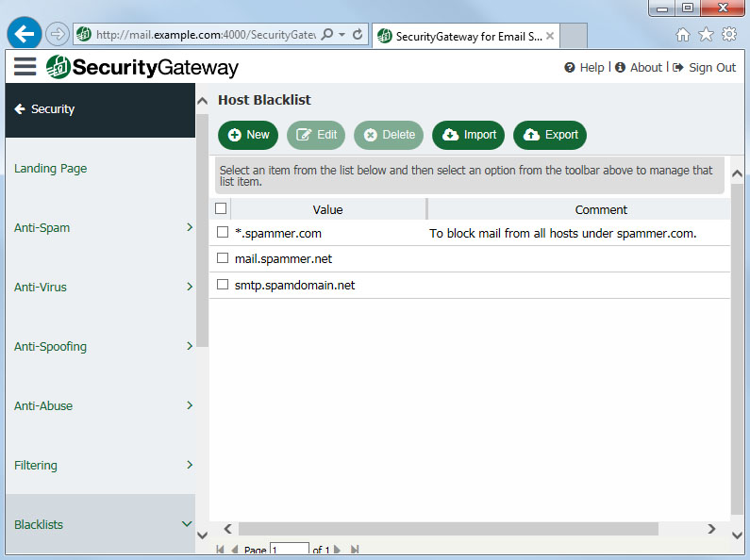Expand the Anti-Abuse chevron
Screen dimensions: 750x560
point(190,405)
